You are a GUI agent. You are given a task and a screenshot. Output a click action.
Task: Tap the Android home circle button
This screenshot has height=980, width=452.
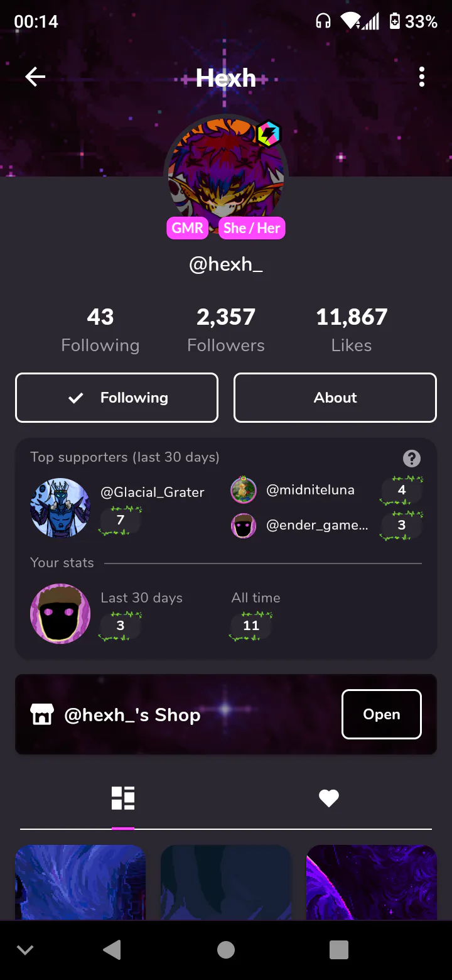click(226, 950)
